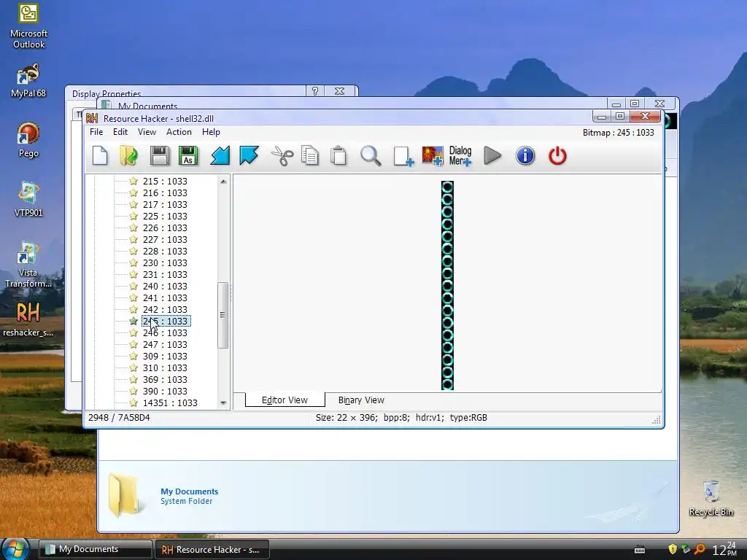Click the Vista Transformation desktop icon
The height and width of the screenshot is (560, 747).
pos(28,265)
